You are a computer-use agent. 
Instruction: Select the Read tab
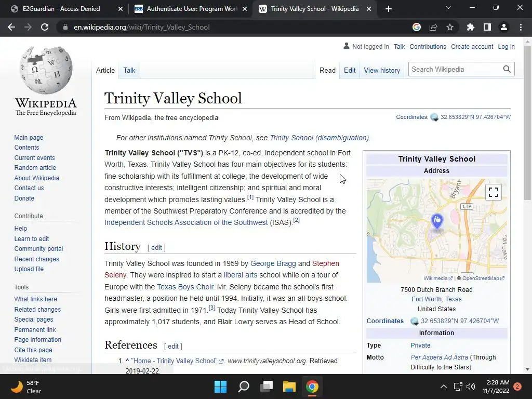tap(327, 70)
